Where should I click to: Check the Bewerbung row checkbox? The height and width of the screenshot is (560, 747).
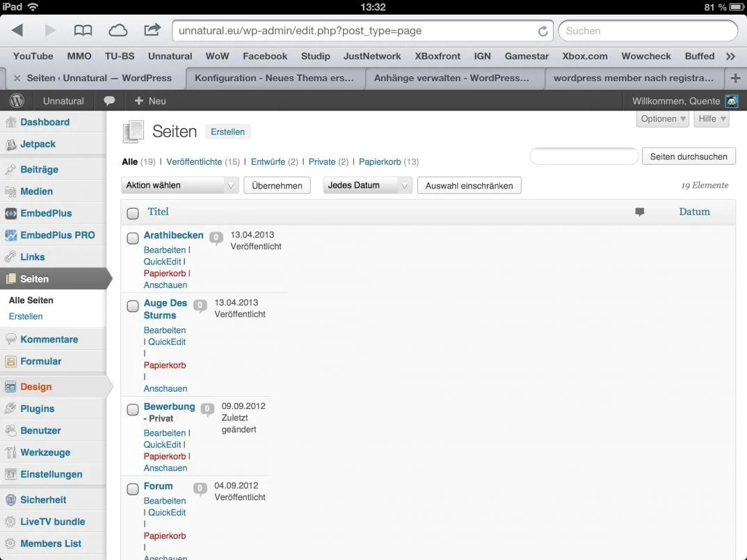(x=133, y=409)
